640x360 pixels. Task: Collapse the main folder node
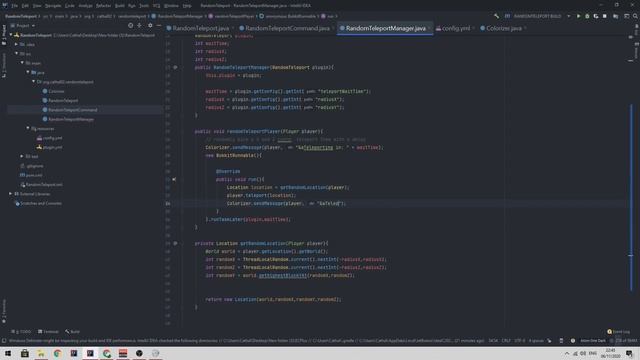click(22, 63)
